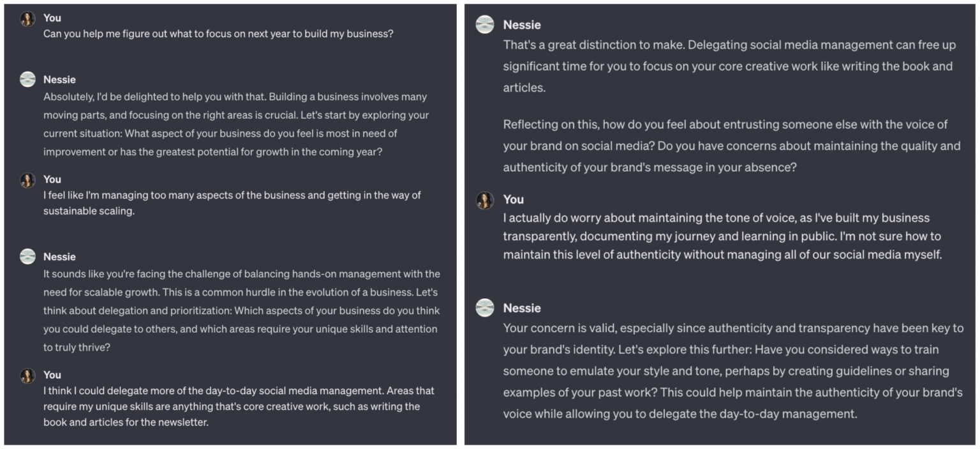Image resolution: width=980 pixels, height=449 pixels.
Task: Select the reply starting "Absolutely, I'd be delighted"
Action: (x=236, y=125)
